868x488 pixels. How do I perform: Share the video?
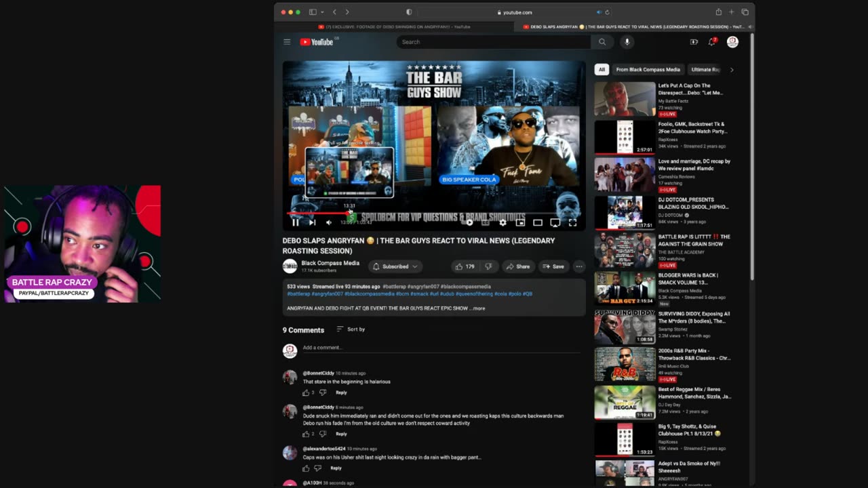pyautogui.click(x=517, y=266)
